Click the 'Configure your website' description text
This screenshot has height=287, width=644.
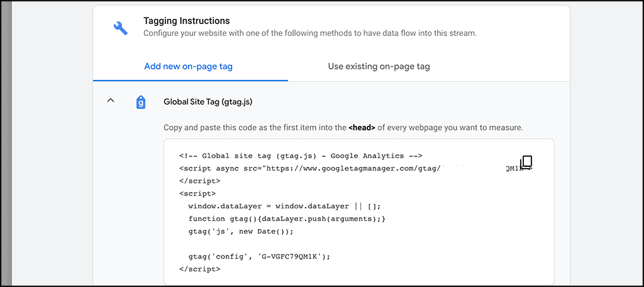tap(309, 33)
